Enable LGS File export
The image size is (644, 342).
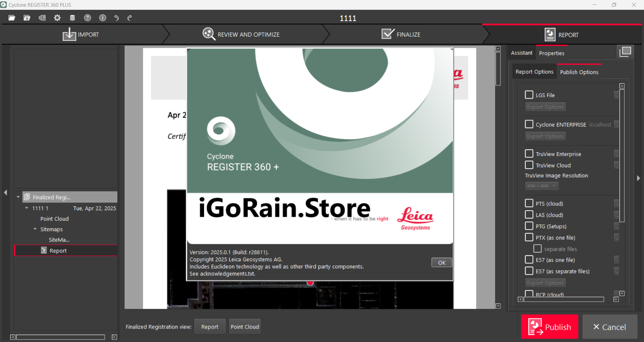click(x=529, y=95)
